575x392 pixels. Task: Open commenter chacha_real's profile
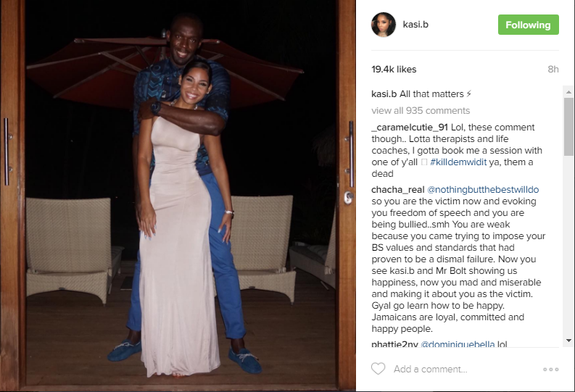398,190
